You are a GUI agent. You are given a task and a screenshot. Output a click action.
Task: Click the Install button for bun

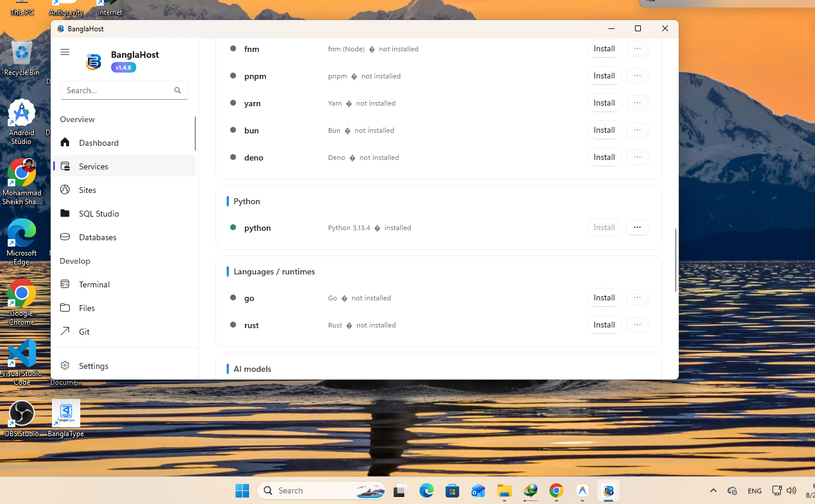[604, 130]
